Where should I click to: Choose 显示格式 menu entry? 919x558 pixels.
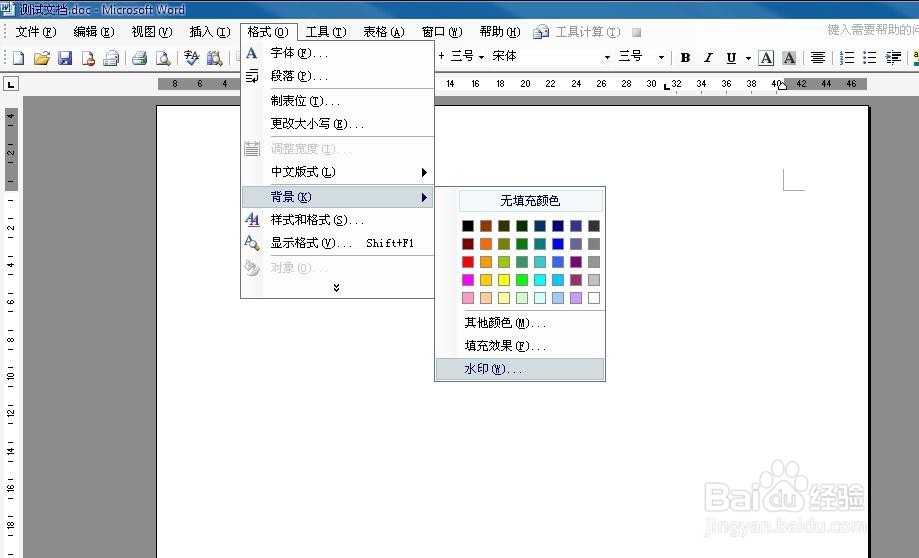pyautogui.click(x=338, y=243)
